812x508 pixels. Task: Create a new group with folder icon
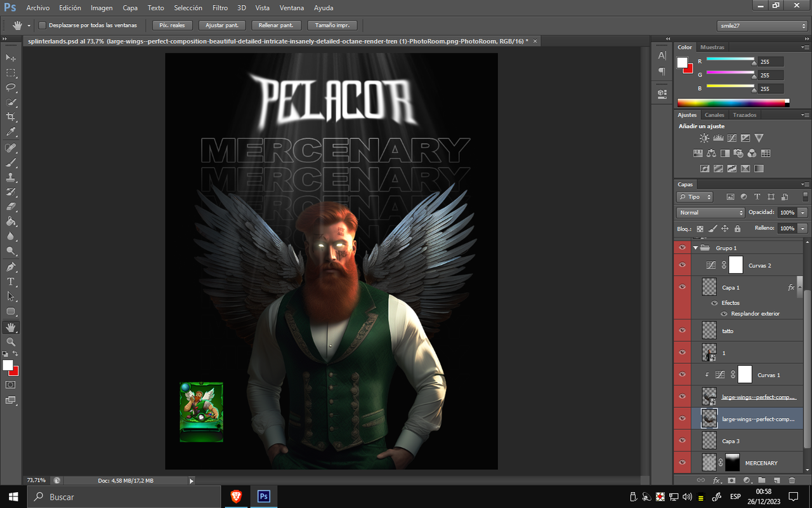(x=761, y=481)
